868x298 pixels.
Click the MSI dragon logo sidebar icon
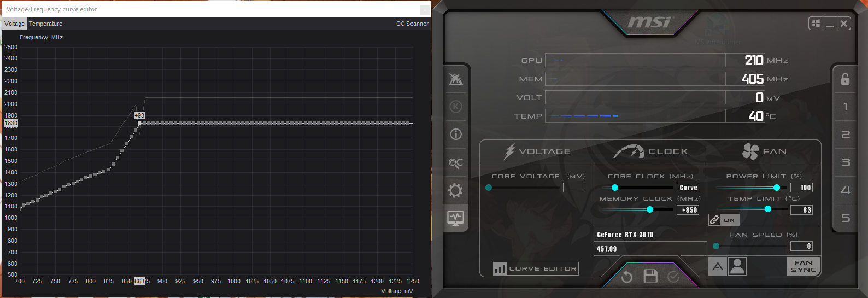[x=456, y=79]
